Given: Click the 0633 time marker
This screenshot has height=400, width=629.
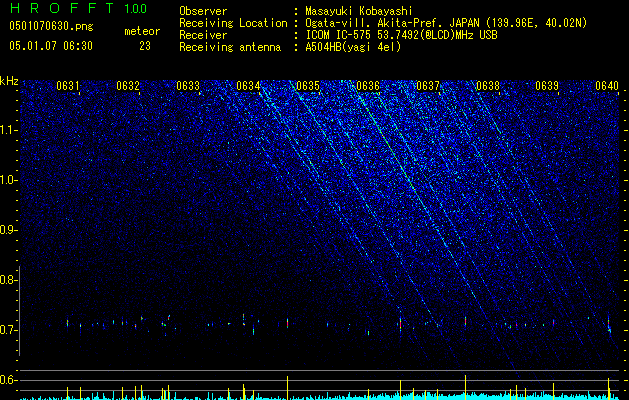Looking at the screenshot, I should tap(188, 86).
